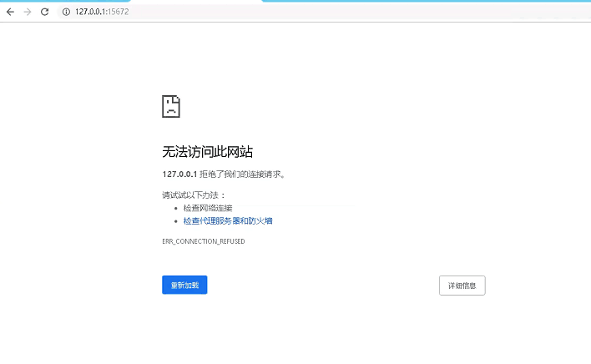This screenshot has width=591, height=364.
Task: Click the bullet before 检查代理服务器和防火墙
Action: point(176,221)
